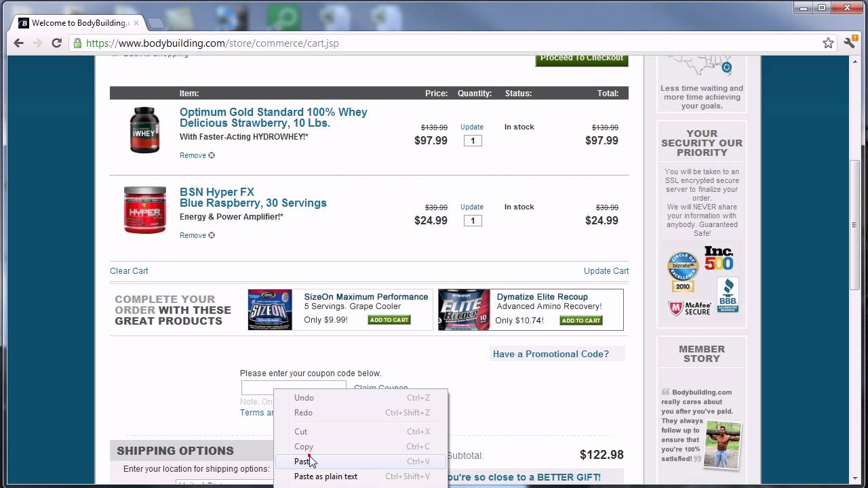
Task: Click Update link for Optimum Whey quantity
Action: click(472, 127)
